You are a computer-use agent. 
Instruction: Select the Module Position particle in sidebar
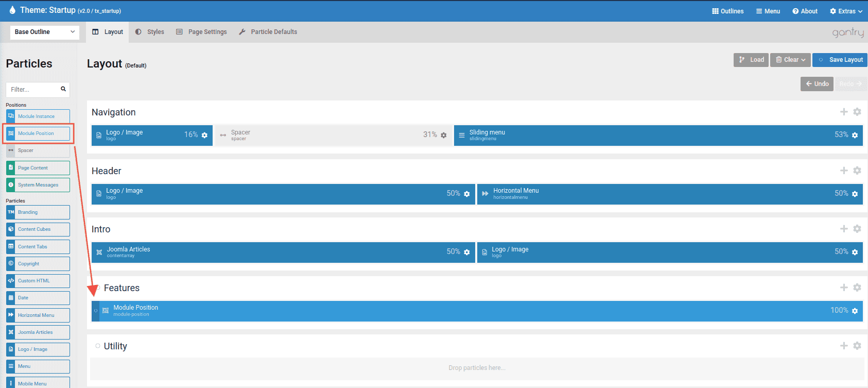point(38,133)
